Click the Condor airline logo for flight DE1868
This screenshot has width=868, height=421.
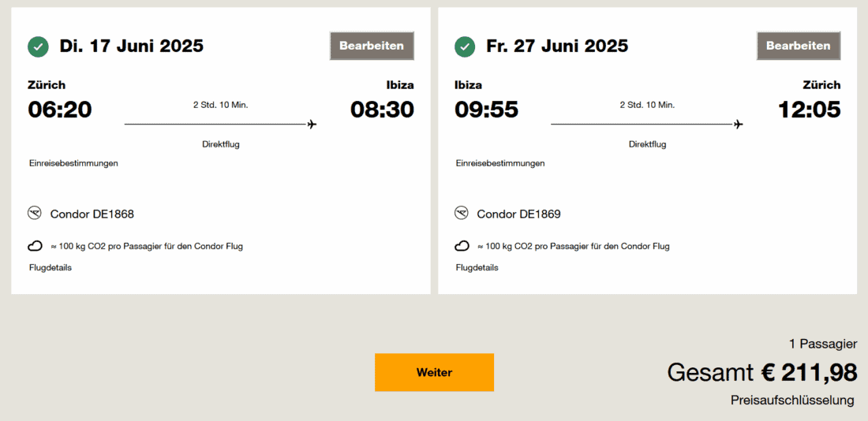[x=35, y=214]
